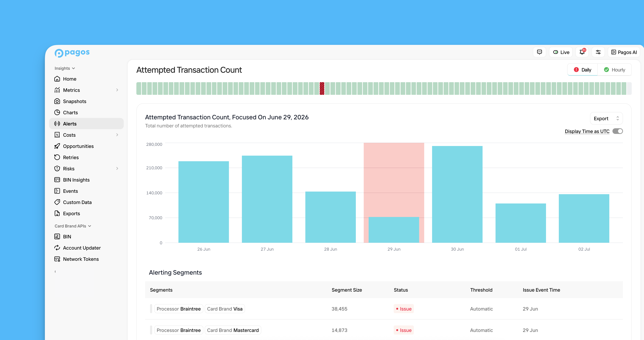Click the highlighted 29 Jun chart bar
The height and width of the screenshot is (340, 644).
394,230
